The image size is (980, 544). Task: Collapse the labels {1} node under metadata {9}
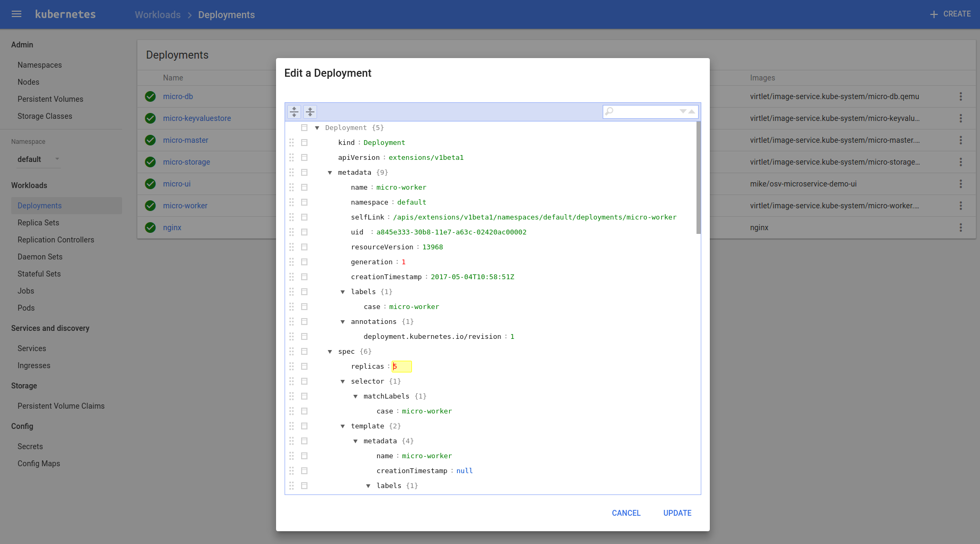[x=343, y=292]
